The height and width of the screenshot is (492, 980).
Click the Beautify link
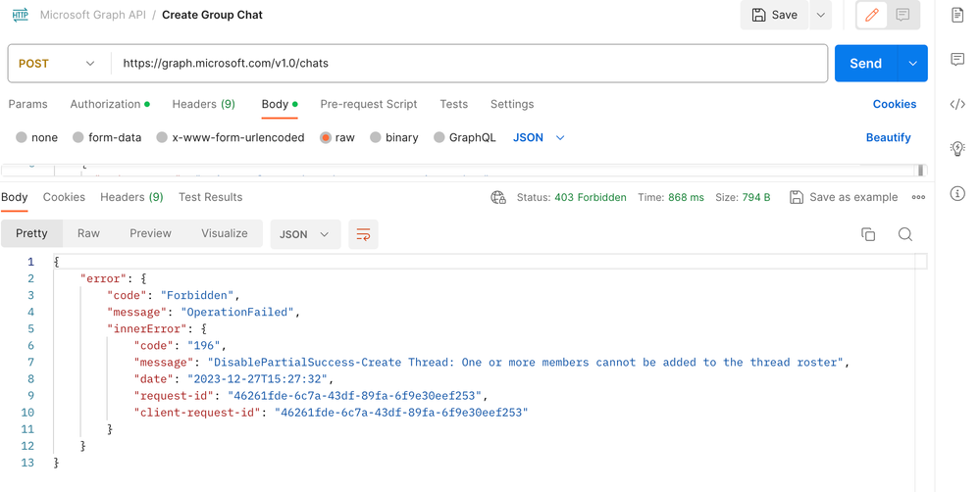(x=888, y=137)
